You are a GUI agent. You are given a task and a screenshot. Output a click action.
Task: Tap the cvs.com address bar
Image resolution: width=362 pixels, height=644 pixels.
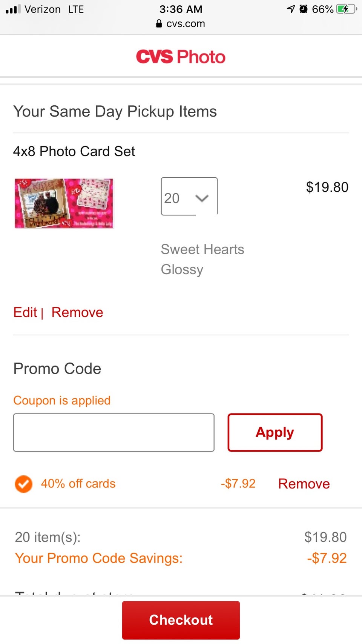point(181,24)
